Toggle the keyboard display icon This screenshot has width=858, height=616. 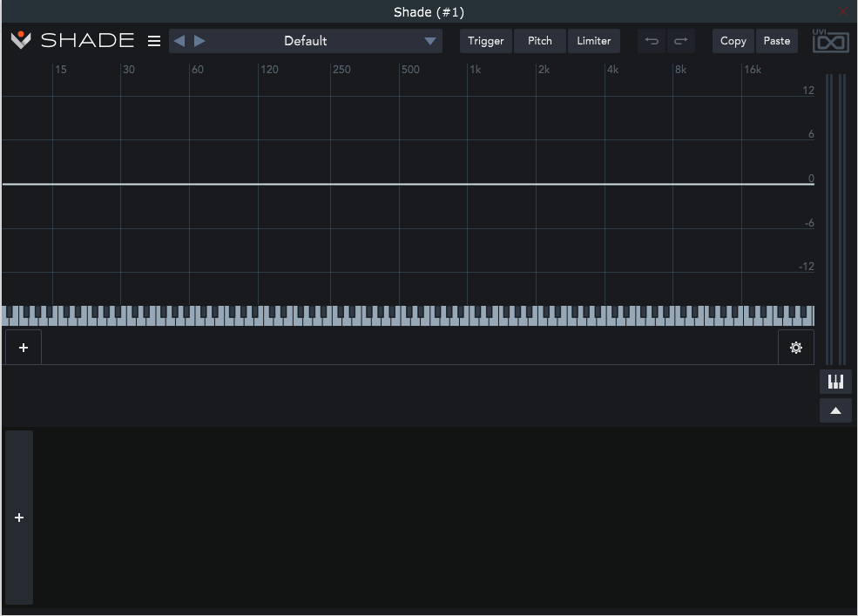tap(835, 382)
